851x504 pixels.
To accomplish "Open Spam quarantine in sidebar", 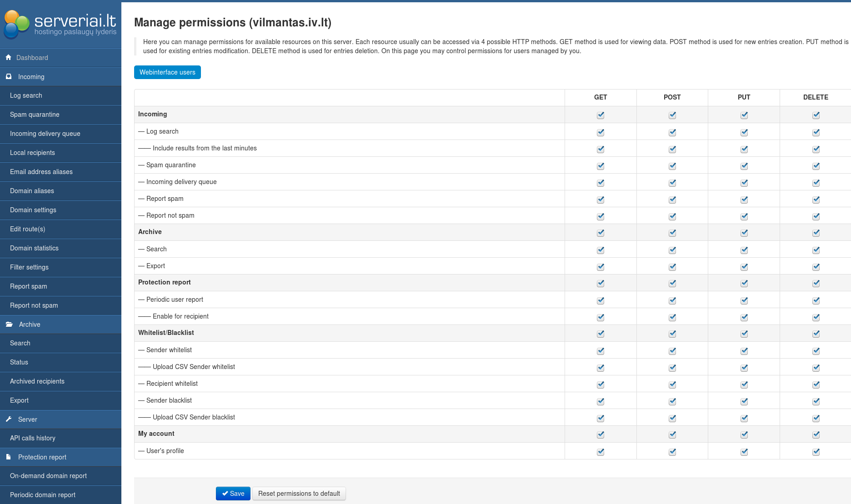I will [x=35, y=115].
